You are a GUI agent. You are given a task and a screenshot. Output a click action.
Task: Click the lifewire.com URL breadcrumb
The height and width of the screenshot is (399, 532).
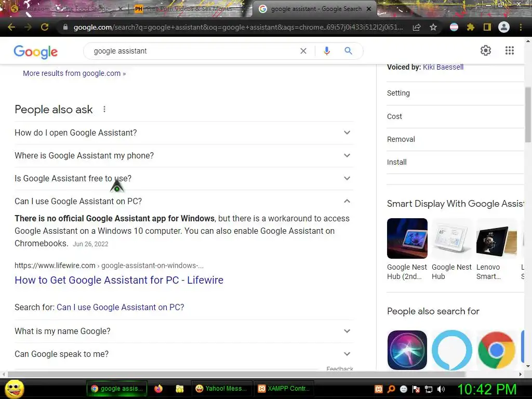(x=109, y=265)
